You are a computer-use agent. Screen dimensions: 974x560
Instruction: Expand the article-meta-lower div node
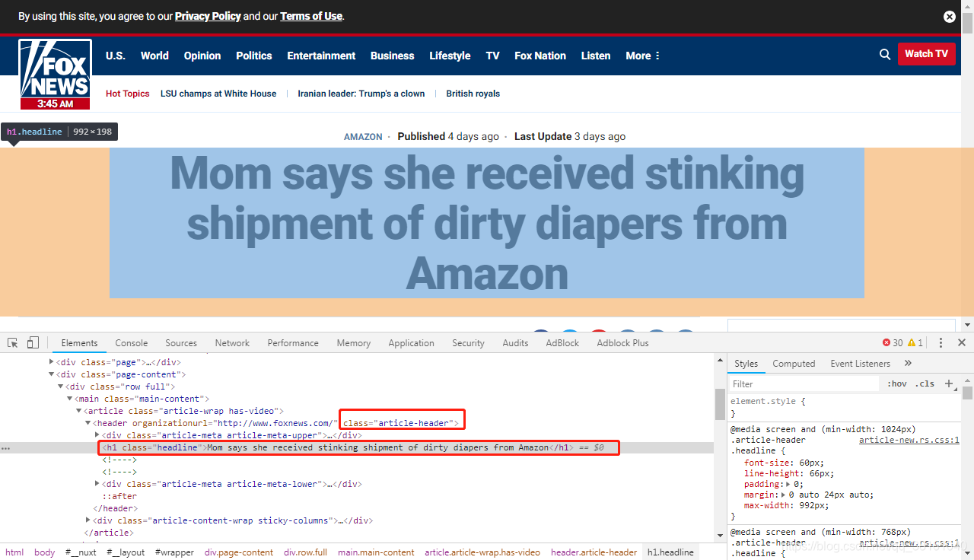(x=97, y=484)
